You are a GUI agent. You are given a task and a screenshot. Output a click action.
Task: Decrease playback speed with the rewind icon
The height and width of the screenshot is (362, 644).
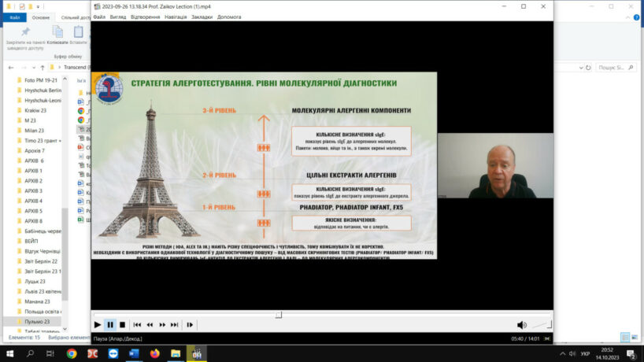pos(150,324)
